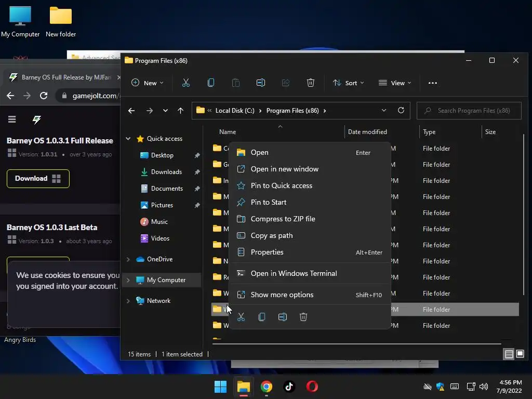Viewport: 532px width, 399px height.
Task: Switch to large thumbnails view icon
Action: [520, 354]
